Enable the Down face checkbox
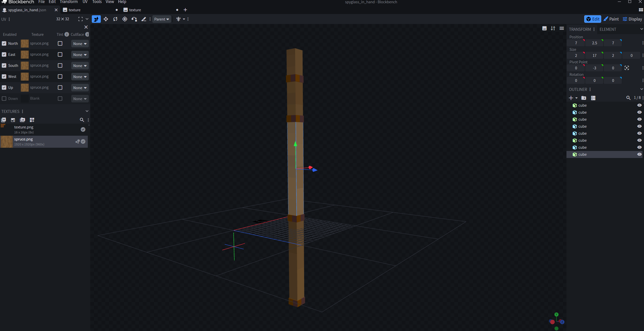Viewport: 644px width, 331px height. (4, 99)
